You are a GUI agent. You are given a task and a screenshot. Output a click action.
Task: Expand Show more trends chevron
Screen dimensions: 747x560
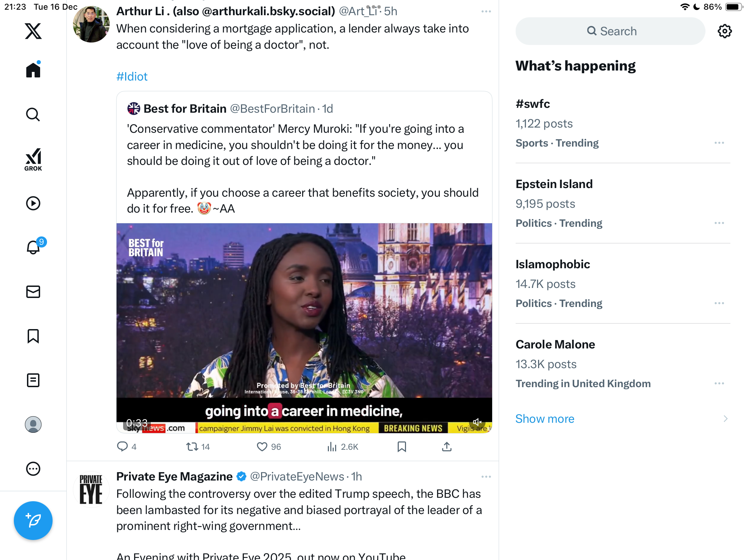coord(725,419)
